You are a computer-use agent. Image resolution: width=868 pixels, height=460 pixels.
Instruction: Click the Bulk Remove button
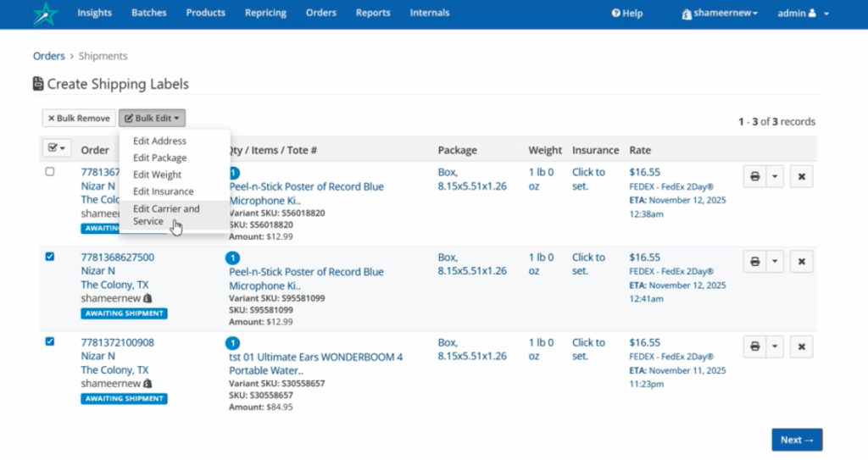click(x=78, y=119)
